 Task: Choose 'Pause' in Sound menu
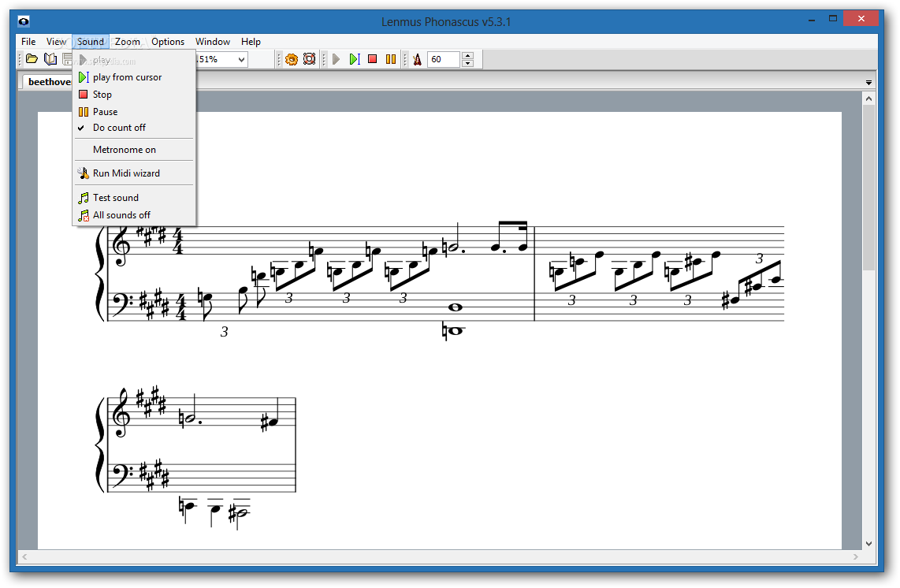click(134, 111)
